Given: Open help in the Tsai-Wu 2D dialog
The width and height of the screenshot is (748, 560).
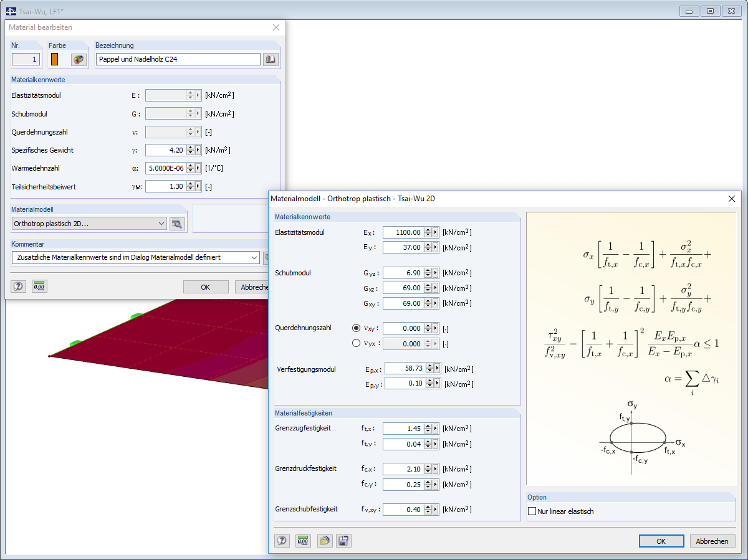Looking at the screenshot, I should pyautogui.click(x=282, y=541).
